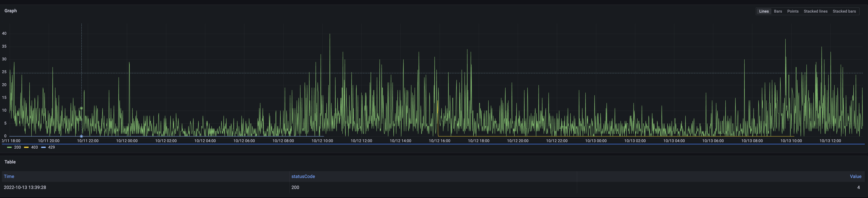Toggle the 200 series in legend

pos(17,147)
